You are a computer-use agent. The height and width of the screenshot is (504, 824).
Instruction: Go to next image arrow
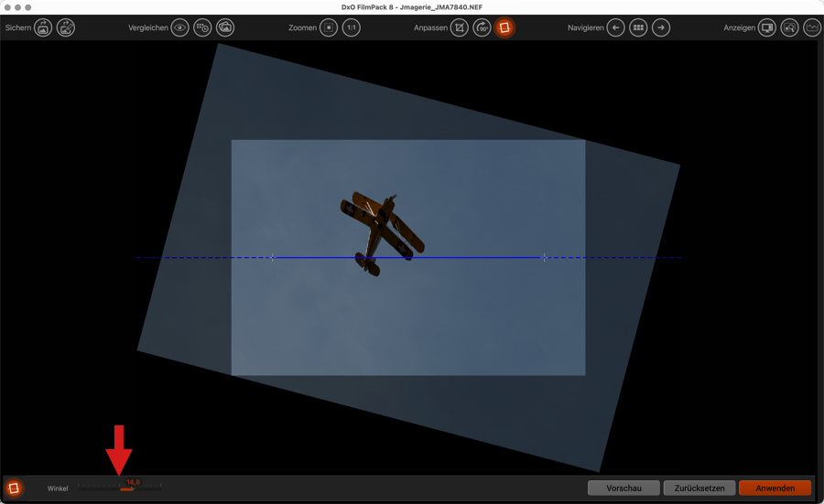[x=661, y=28]
